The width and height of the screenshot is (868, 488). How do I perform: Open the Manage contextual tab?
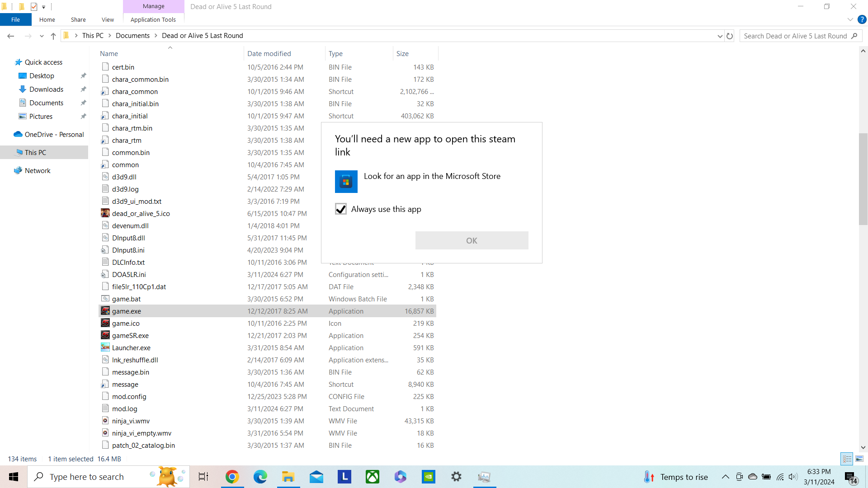[x=154, y=6]
